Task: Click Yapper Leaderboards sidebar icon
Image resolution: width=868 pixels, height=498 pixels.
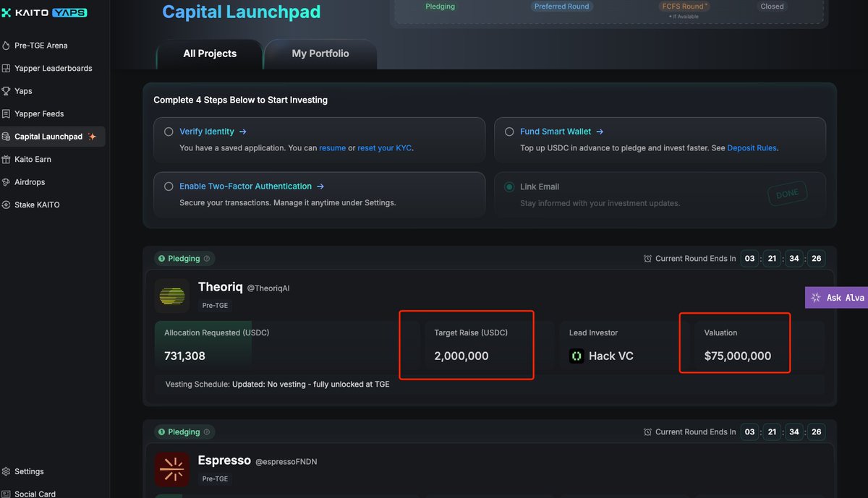Action: (x=7, y=69)
